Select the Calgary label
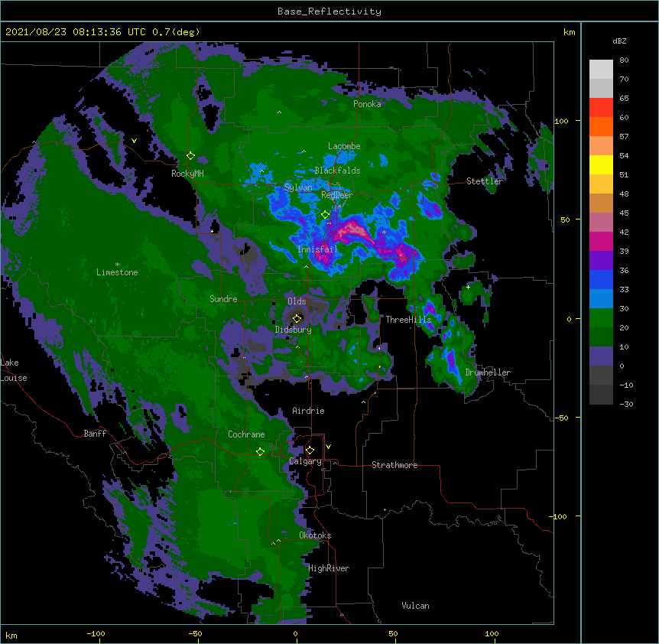This screenshot has width=659, height=644. coord(306,461)
